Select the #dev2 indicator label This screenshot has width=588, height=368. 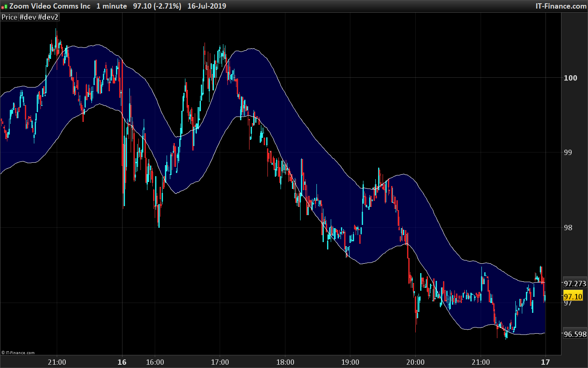coord(48,17)
